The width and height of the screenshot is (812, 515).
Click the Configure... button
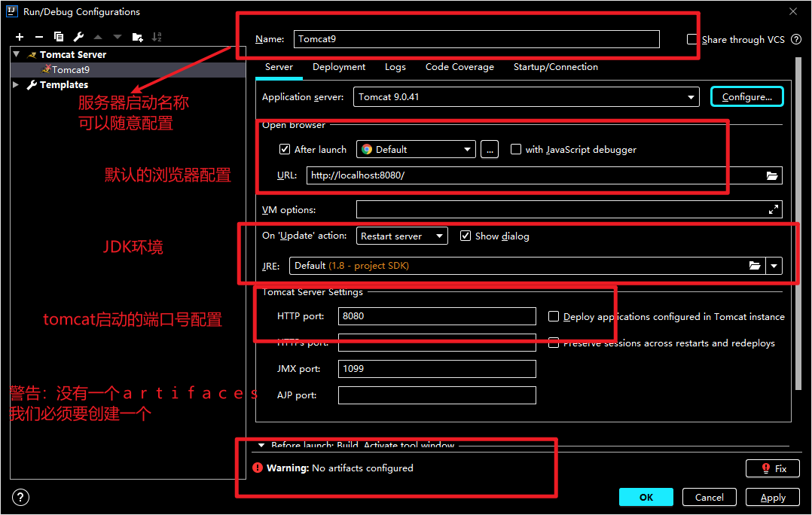coord(746,97)
